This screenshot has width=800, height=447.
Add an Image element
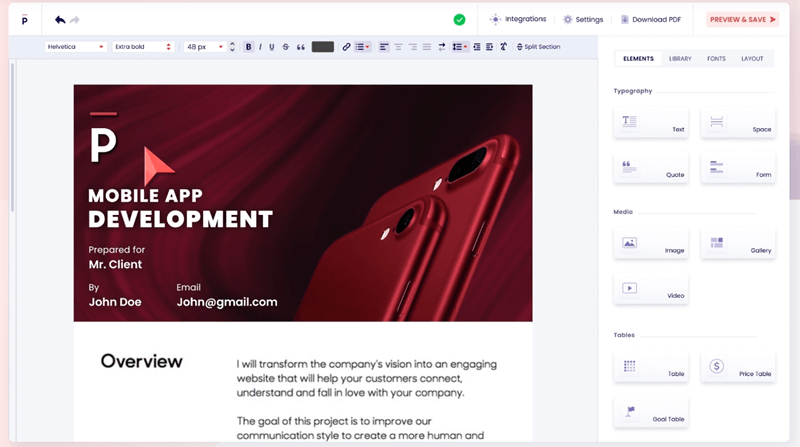[x=650, y=244]
